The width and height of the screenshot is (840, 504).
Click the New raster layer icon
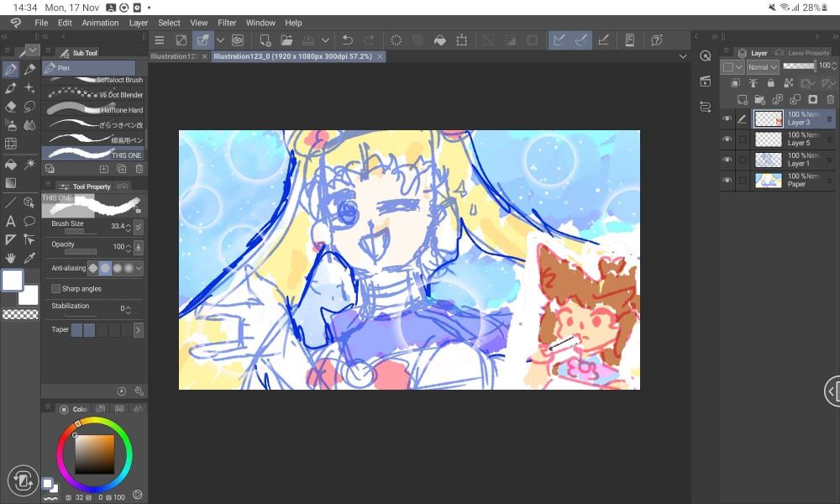pos(742,100)
